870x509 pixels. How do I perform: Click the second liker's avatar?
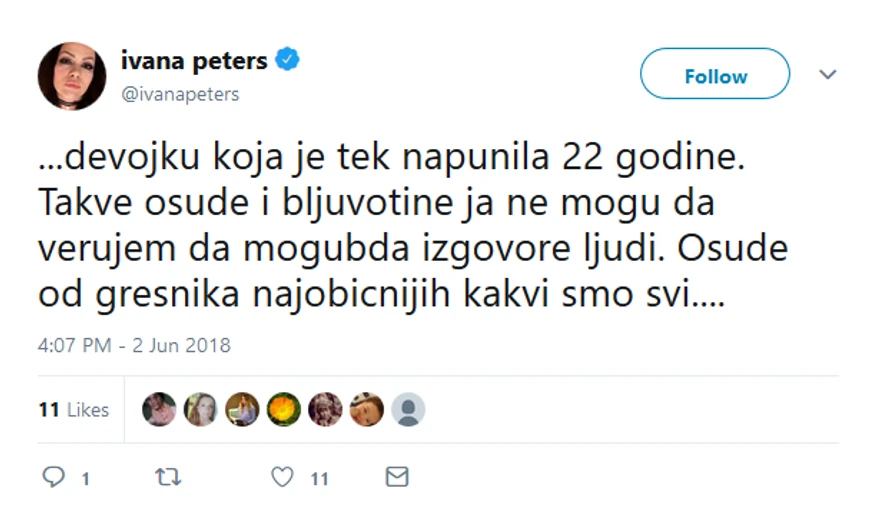pyautogui.click(x=200, y=409)
